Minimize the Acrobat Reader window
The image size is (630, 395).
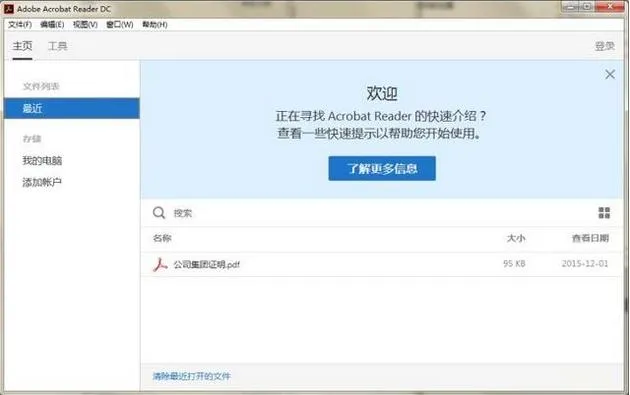(x=571, y=6)
